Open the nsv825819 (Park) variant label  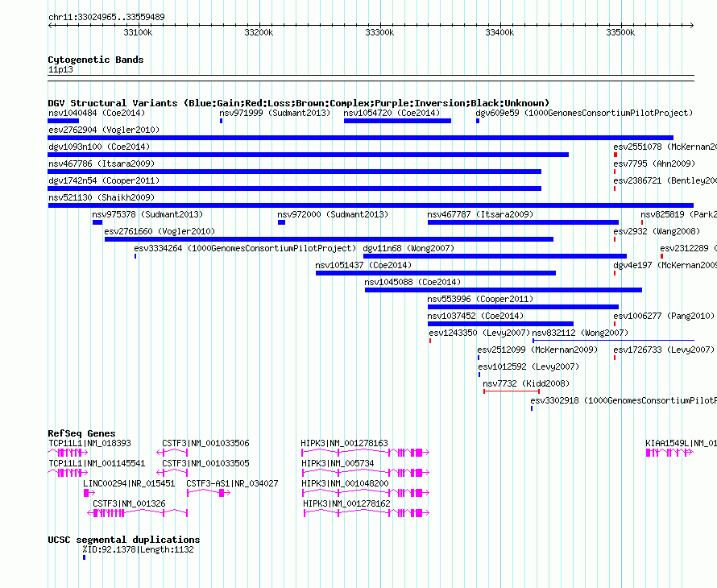(678, 214)
